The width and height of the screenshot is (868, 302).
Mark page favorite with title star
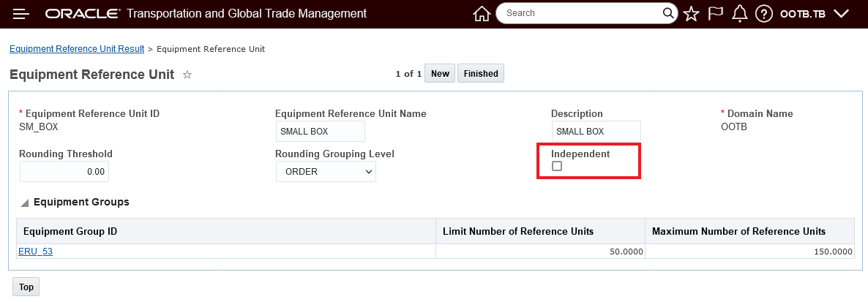pyautogui.click(x=187, y=75)
